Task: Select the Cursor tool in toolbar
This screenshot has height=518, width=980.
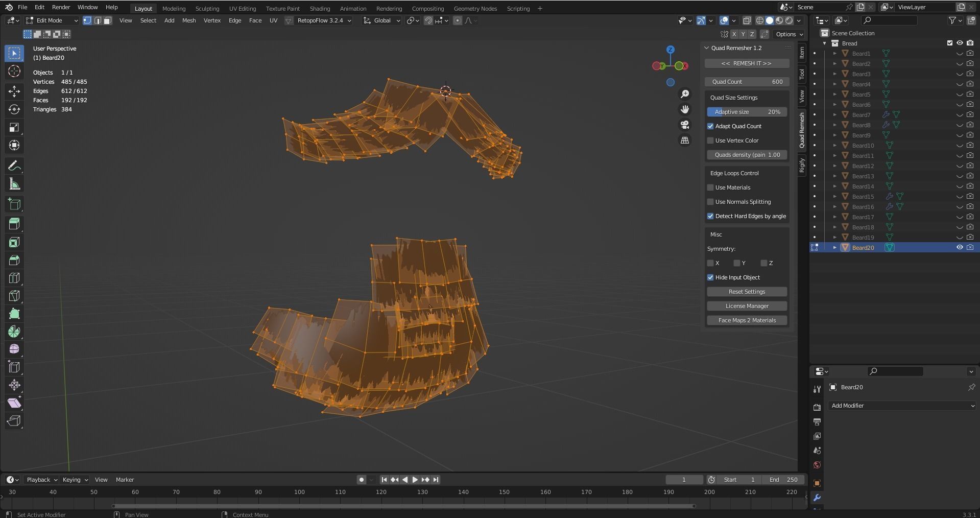Action: tap(14, 72)
